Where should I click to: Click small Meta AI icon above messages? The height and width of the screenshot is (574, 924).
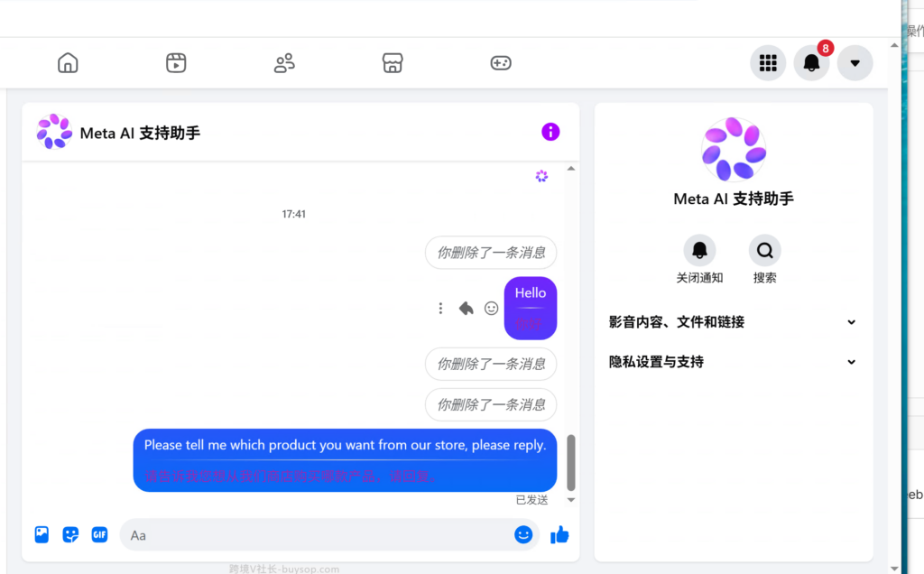click(541, 176)
